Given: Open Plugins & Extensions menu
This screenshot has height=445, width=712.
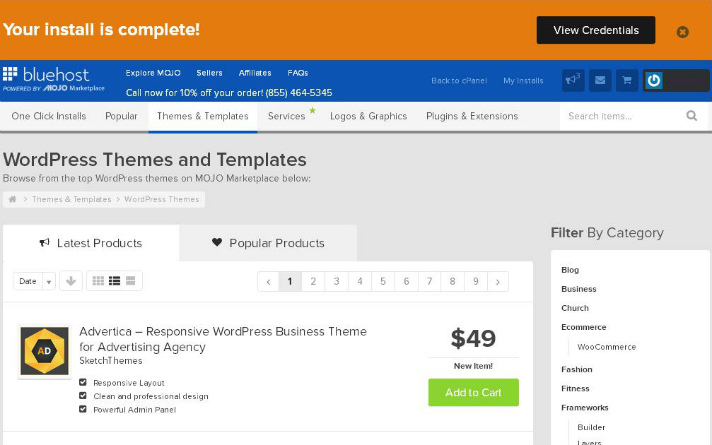Looking at the screenshot, I should pos(472,116).
